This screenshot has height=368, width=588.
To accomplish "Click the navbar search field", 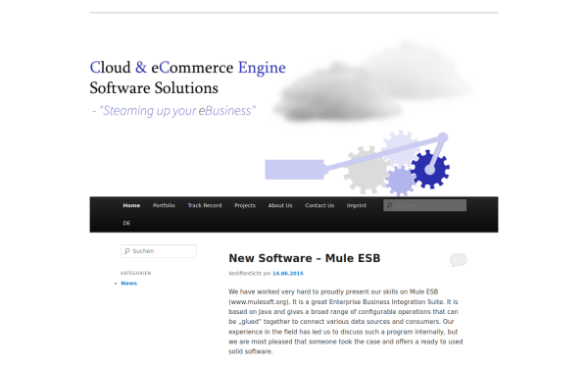I will 425,205.
